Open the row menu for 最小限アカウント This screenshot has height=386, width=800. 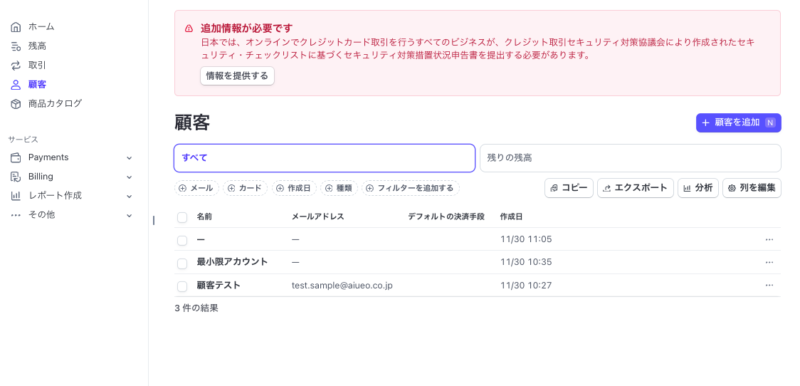pos(769,262)
